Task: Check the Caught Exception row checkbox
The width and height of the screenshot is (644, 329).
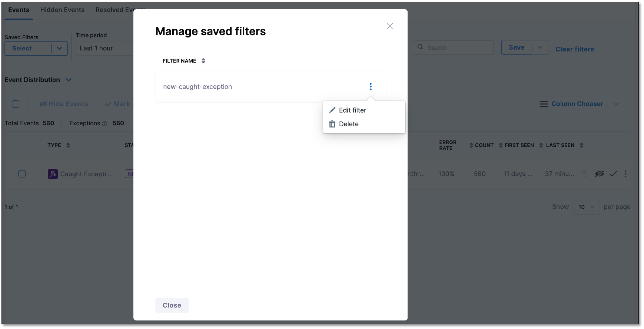Action: (22, 174)
